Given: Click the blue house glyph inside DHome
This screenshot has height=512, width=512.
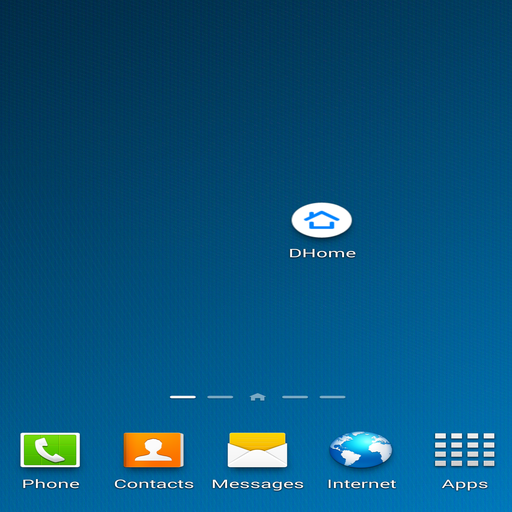Looking at the screenshot, I should 322,220.
